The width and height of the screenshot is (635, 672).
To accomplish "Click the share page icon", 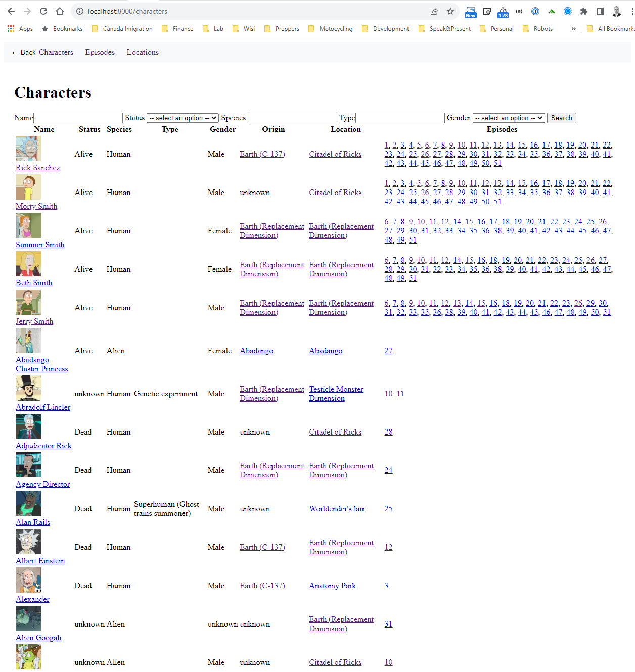I will (434, 11).
